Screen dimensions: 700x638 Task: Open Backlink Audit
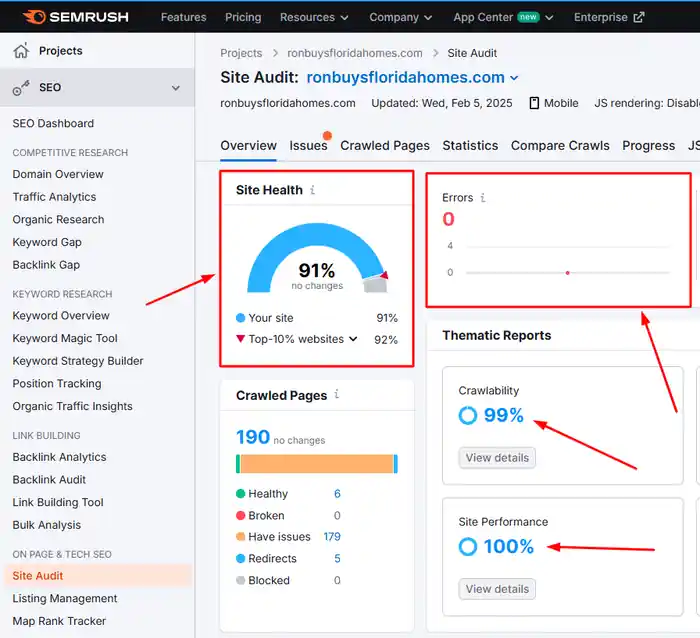tap(49, 480)
